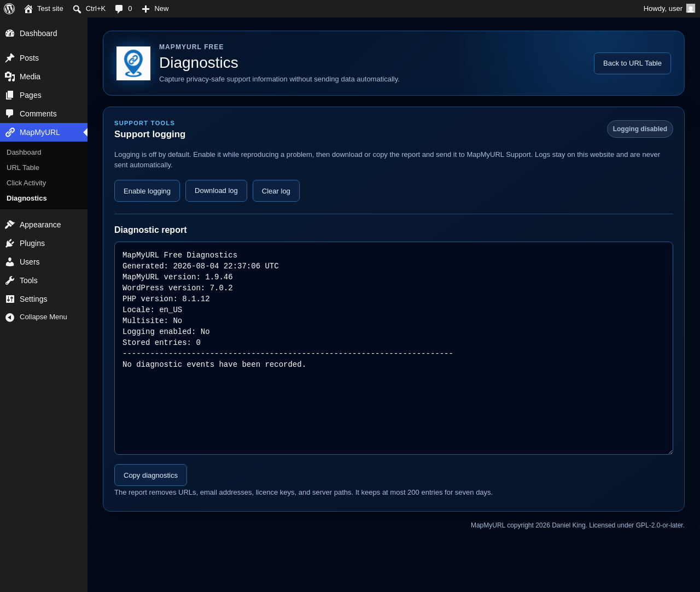Open the MapMyURL Dashboard submenu item
This screenshot has width=700, height=592.
24,153
